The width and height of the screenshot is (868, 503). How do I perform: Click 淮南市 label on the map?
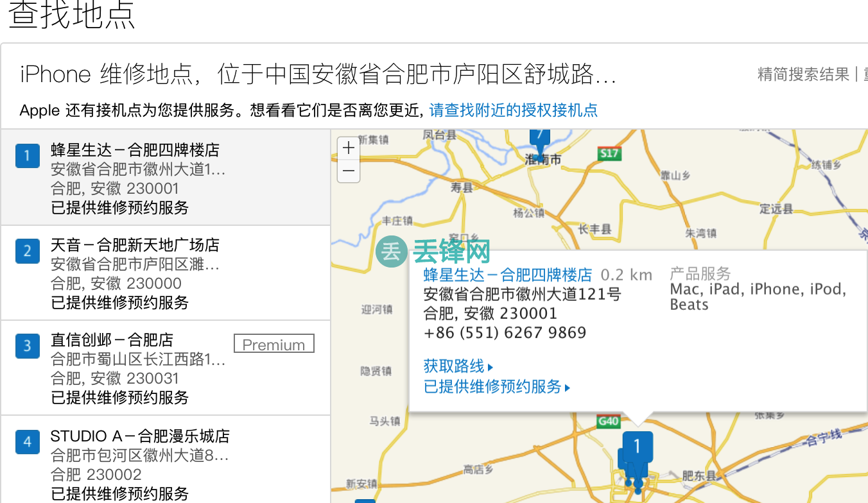(x=543, y=160)
